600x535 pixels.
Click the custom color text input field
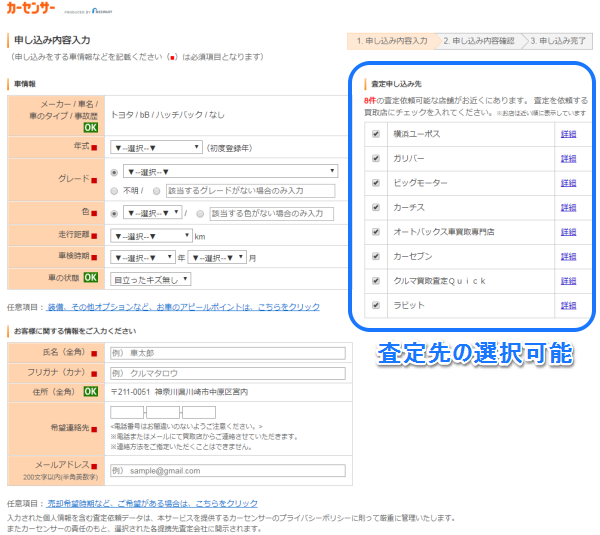point(272,214)
